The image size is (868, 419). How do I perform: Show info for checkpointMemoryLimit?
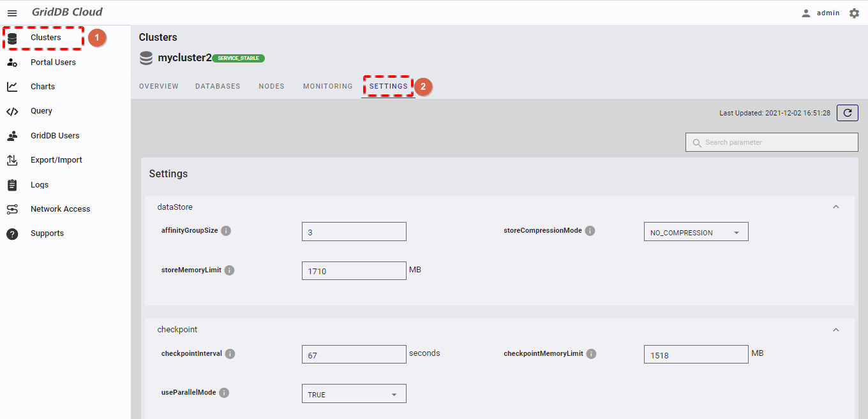[591, 354]
